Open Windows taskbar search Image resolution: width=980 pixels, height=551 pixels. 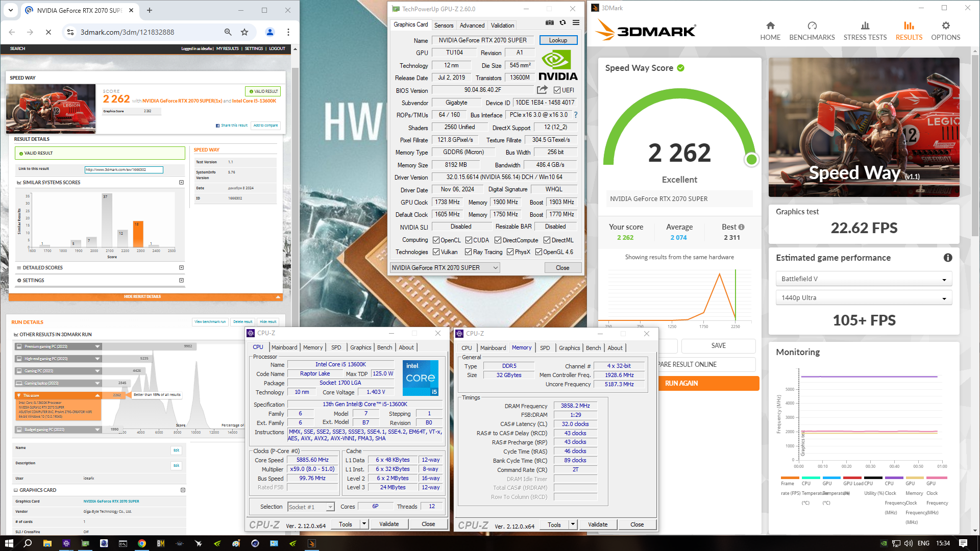pos(28,543)
